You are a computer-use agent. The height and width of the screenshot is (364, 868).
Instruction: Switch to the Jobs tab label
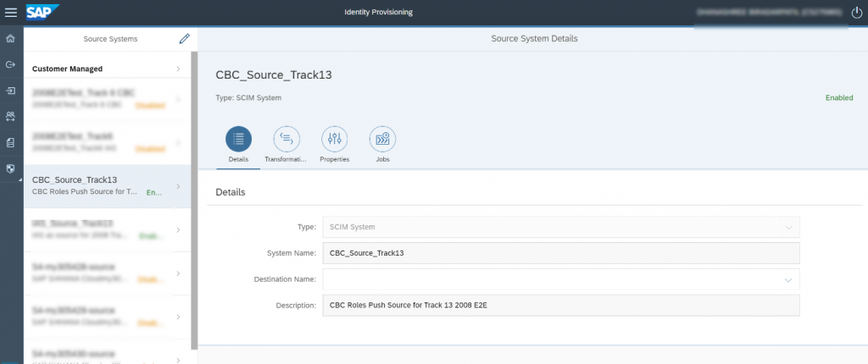pyautogui.click(x=382, y=159)
